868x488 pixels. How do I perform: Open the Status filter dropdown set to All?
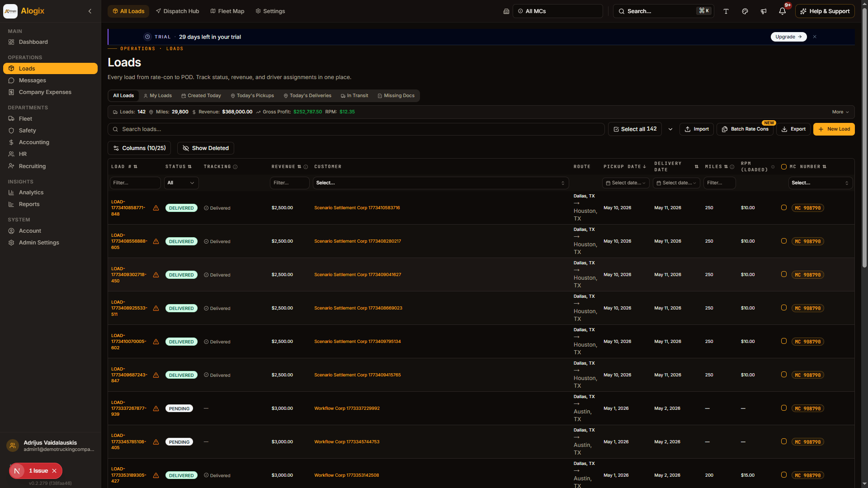(181, 183)
